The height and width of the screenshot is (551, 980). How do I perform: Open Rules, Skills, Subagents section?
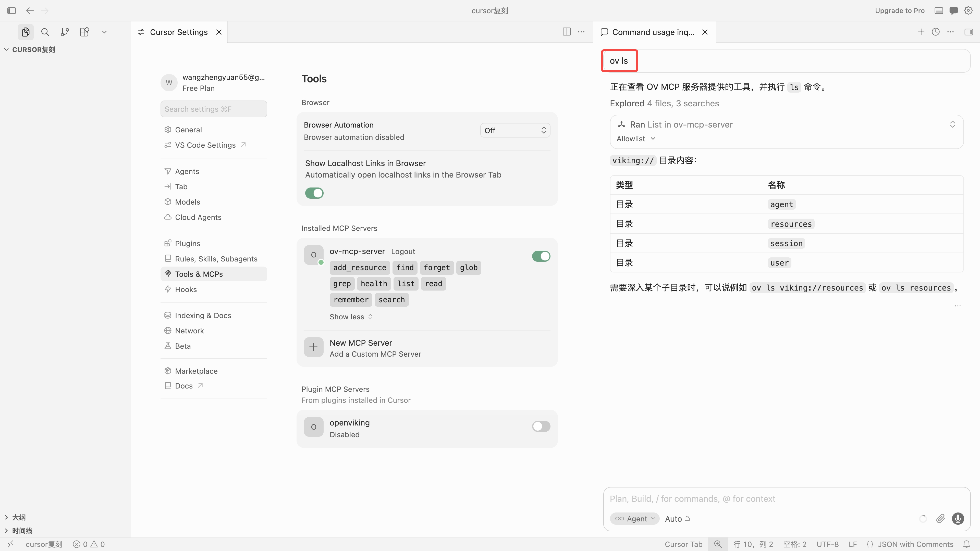pyautogui.click(x=213, y=259)
